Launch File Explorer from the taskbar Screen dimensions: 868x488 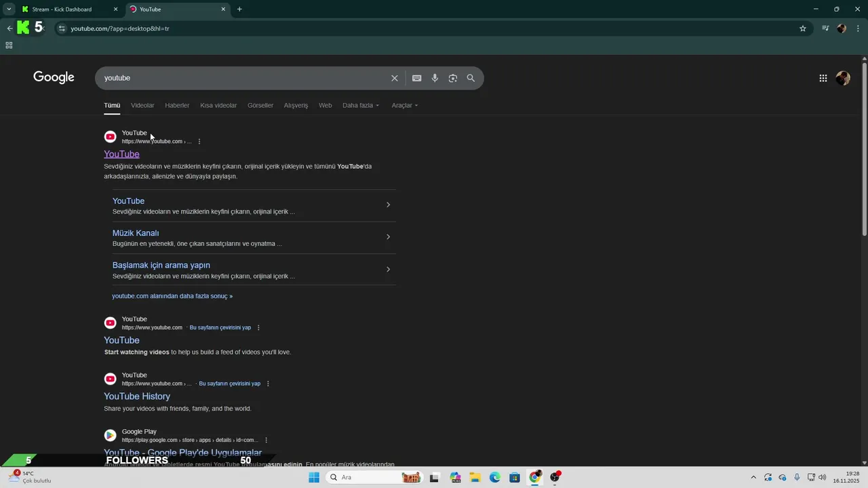[475, 477]
